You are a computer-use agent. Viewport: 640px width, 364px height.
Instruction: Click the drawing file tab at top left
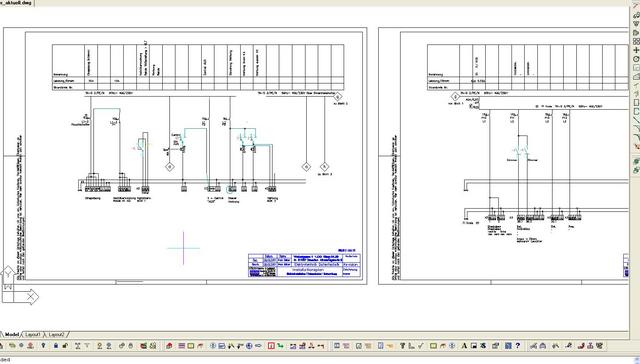16,3
